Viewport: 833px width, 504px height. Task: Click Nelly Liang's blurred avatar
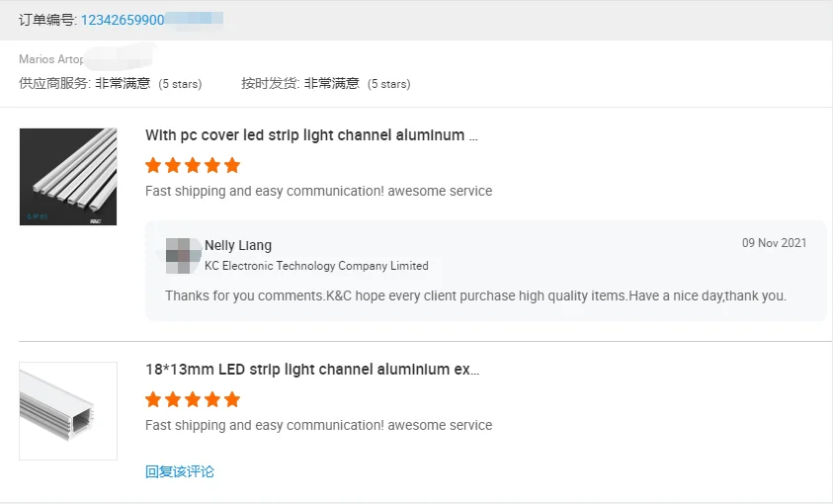pyautogui.click(x=183, y=255)
